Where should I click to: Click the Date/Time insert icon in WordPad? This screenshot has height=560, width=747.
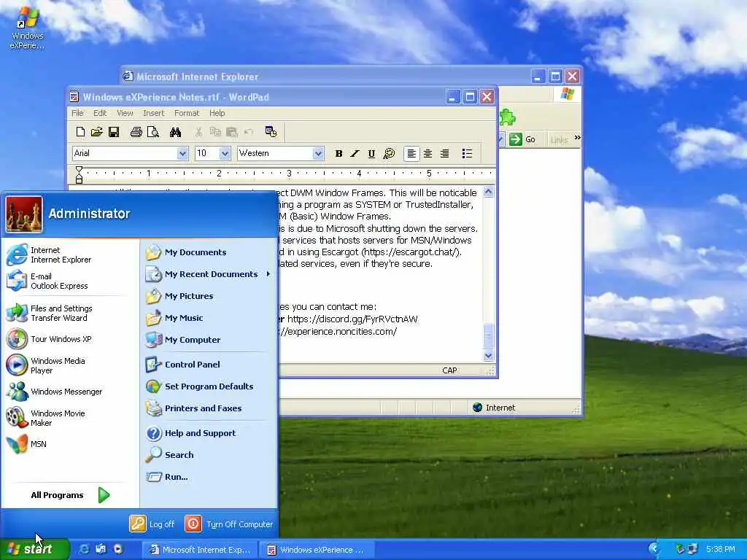point(271,132)
